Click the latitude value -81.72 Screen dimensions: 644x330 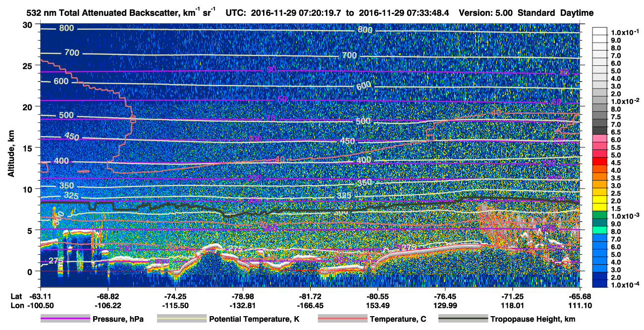310,296
